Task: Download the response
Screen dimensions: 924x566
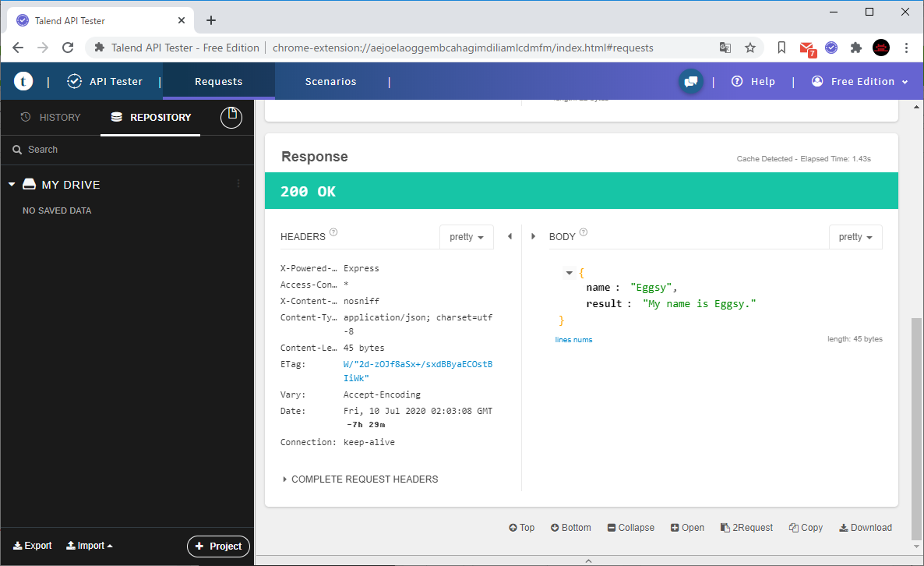Action: pyautogui.click(x=865, y=528)
